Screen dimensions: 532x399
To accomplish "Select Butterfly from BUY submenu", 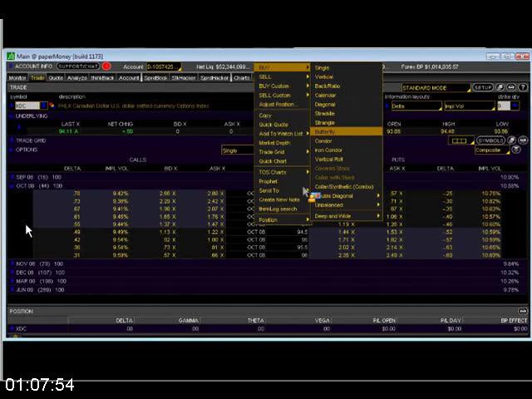I will (x=325, y=132).
